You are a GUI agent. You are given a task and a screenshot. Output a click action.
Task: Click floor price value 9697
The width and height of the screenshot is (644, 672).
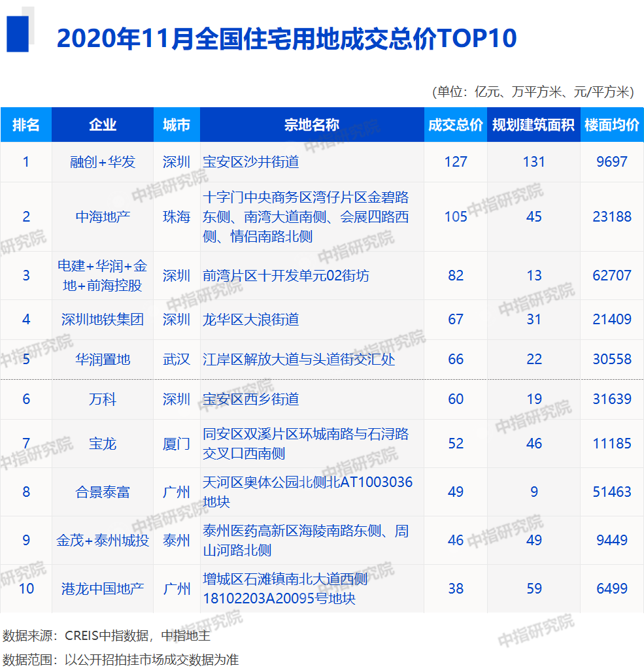tap(612, 162)
